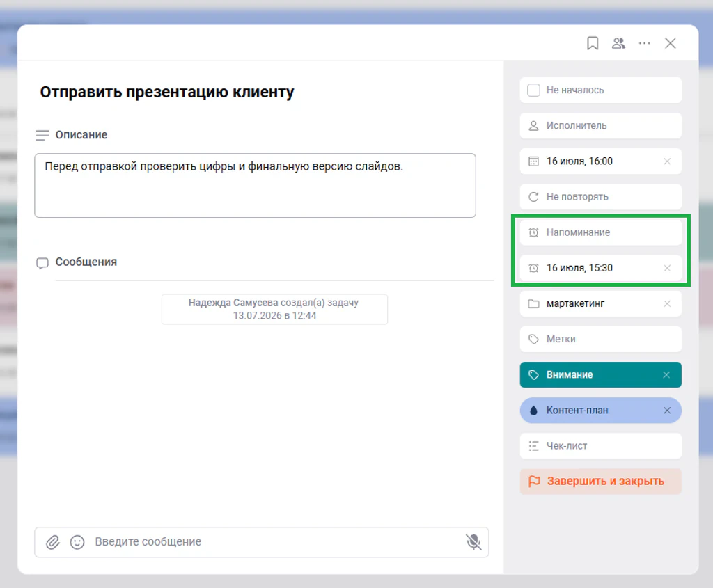Open the Не повторять repeat options

[x=601, y=197]
